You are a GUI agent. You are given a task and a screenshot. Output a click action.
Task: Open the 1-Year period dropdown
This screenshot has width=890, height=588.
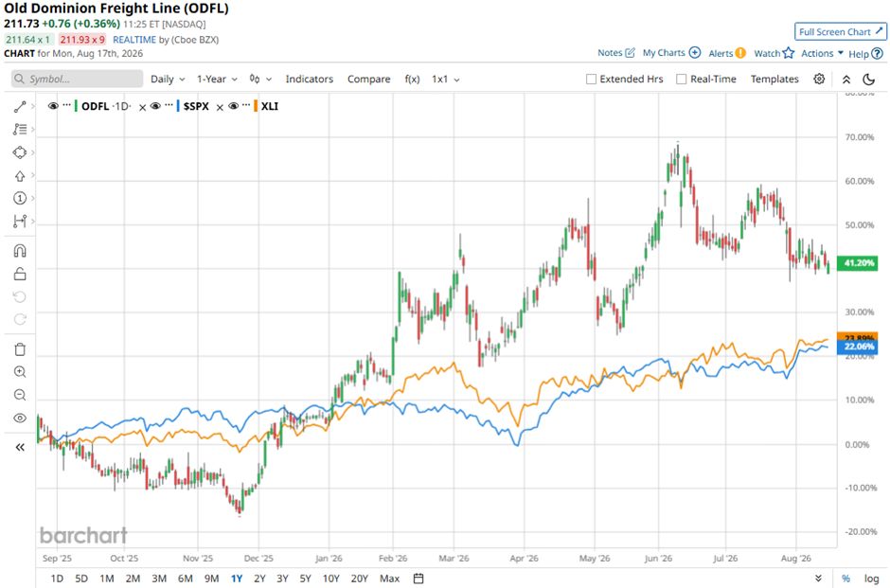pos(217,79)
